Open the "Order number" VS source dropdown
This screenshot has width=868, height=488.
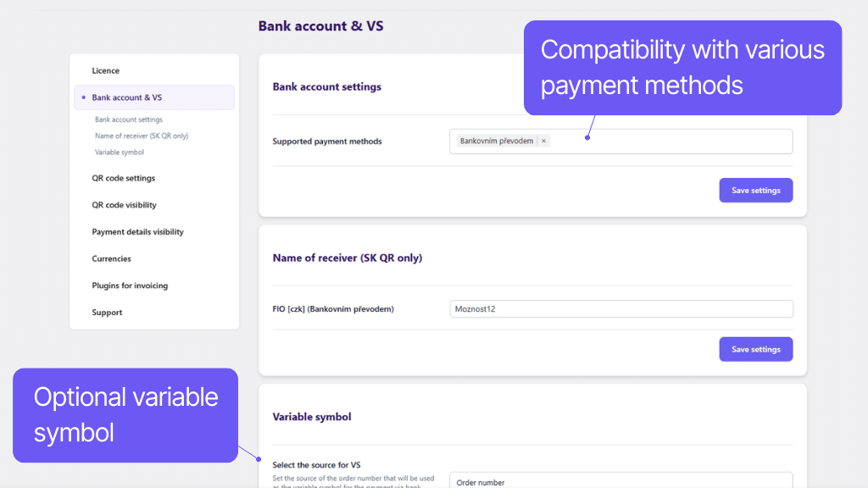620,481
